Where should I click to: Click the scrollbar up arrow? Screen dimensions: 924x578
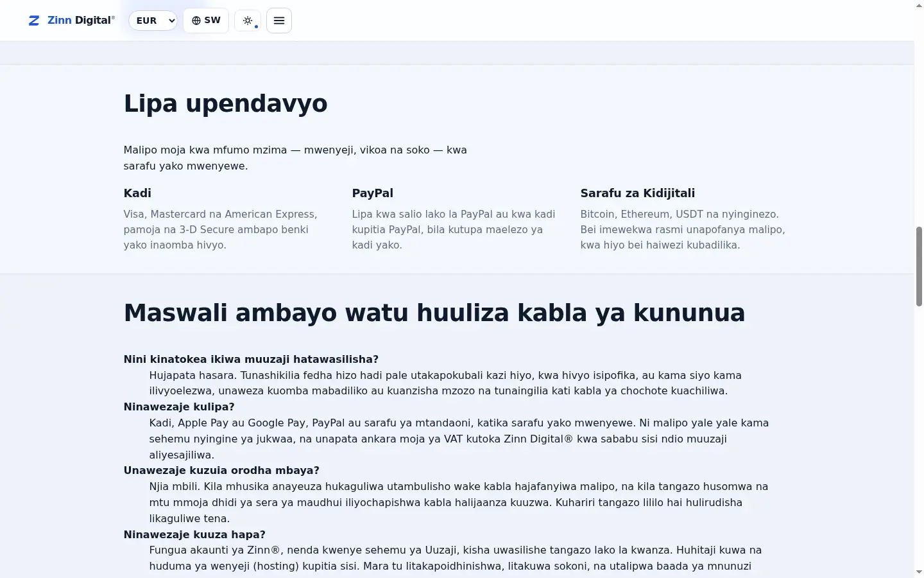(x=919, y=5)
